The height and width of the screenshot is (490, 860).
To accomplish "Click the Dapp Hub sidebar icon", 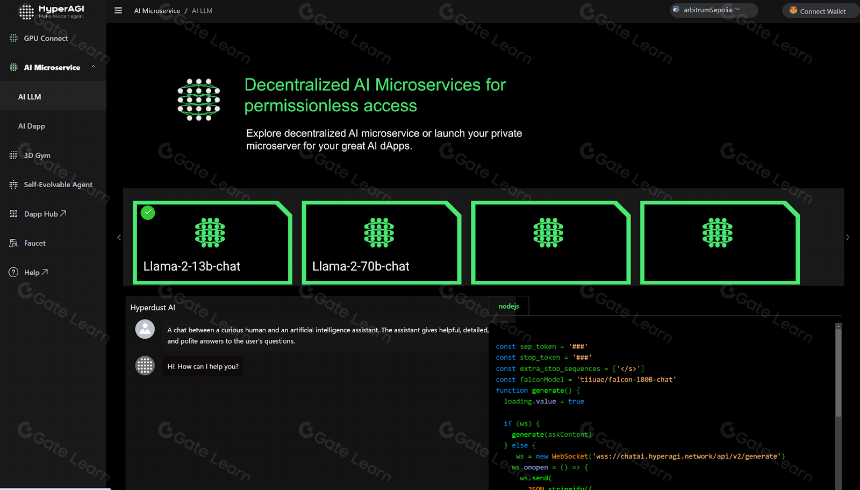I will pyautogui.click(x=14, y=213).
